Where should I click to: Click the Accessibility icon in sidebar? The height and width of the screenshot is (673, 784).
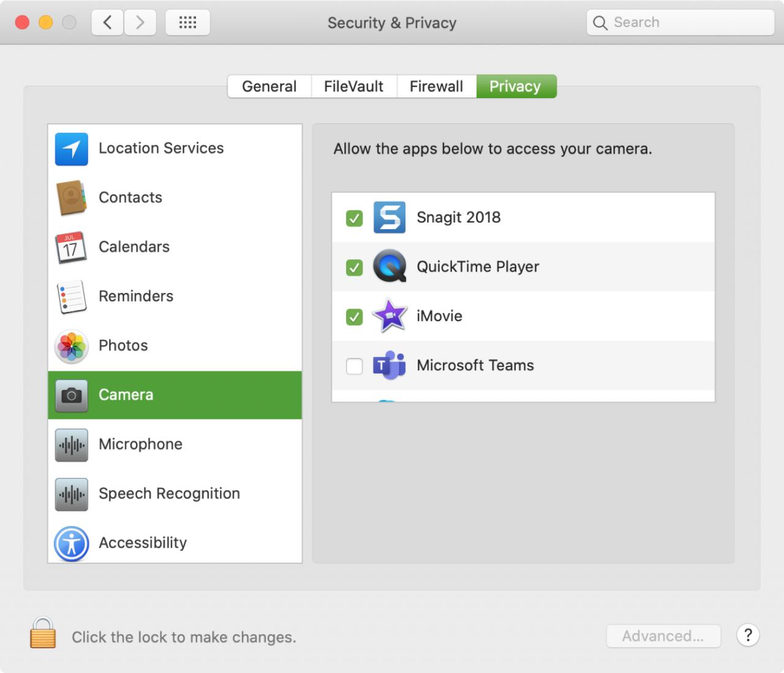(x=72, y=544)
